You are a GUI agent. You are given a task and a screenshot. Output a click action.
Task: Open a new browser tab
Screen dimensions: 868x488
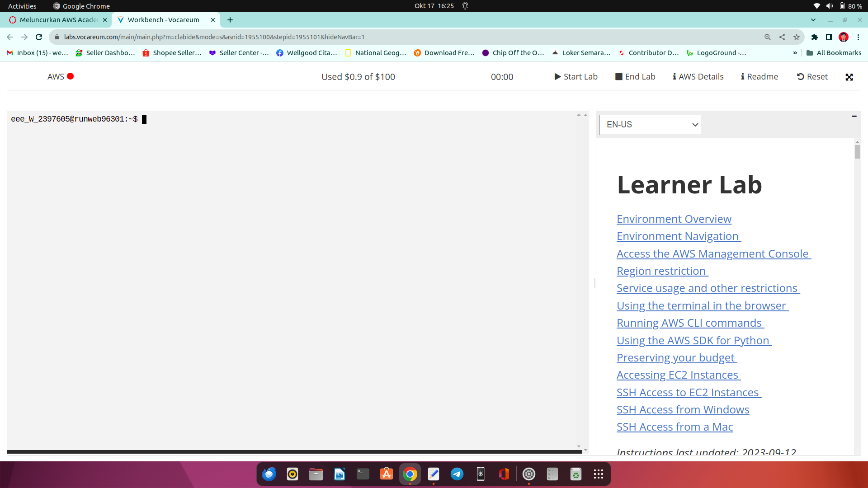pyautogui.click(x=230, y=20)
